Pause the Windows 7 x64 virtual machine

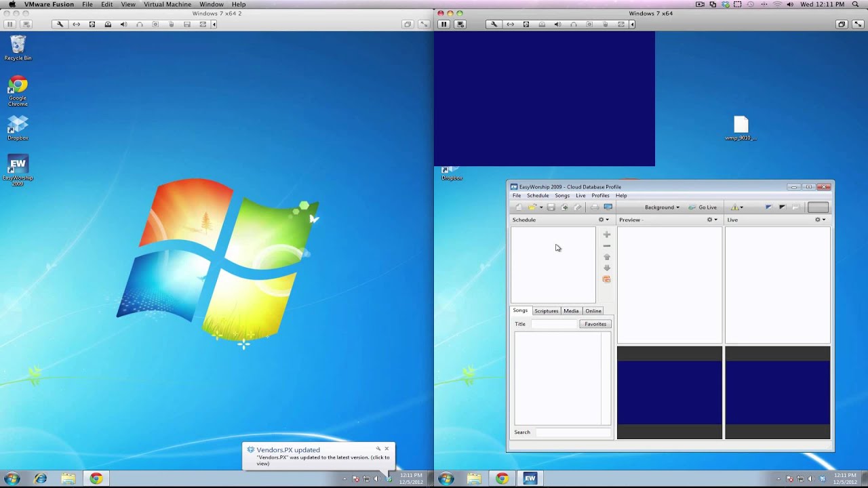click(x=443, y=24)
